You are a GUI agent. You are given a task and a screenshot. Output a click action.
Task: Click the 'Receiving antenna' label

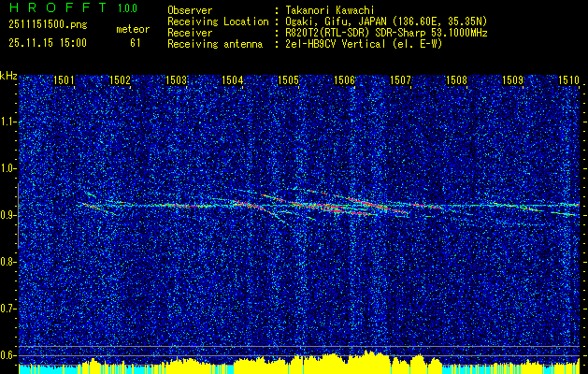215,44
